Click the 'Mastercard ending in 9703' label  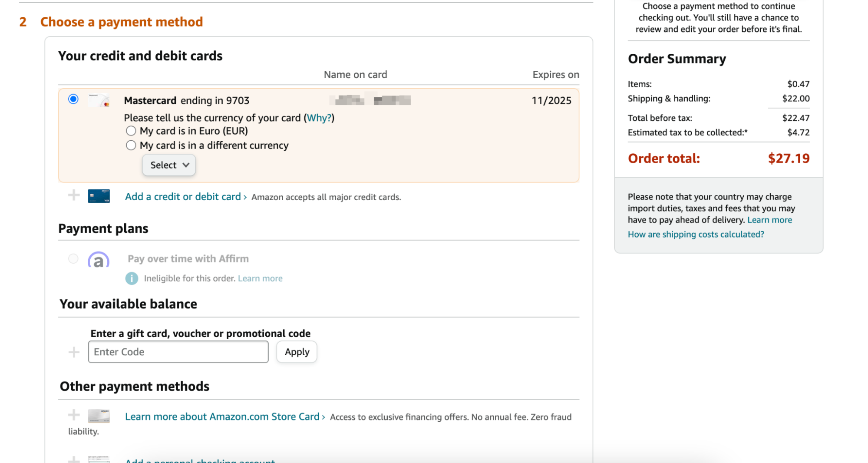(x=187, y=101)
